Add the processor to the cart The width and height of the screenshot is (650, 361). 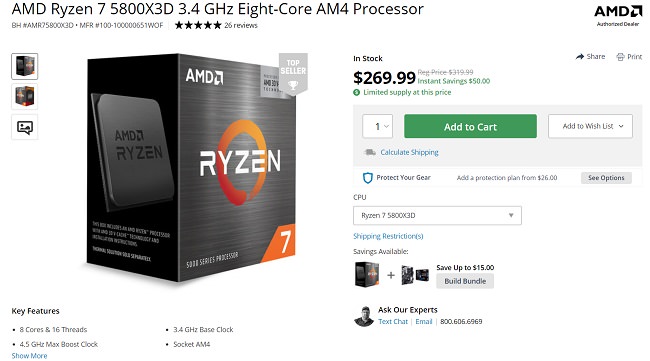(x=470, y=126)
